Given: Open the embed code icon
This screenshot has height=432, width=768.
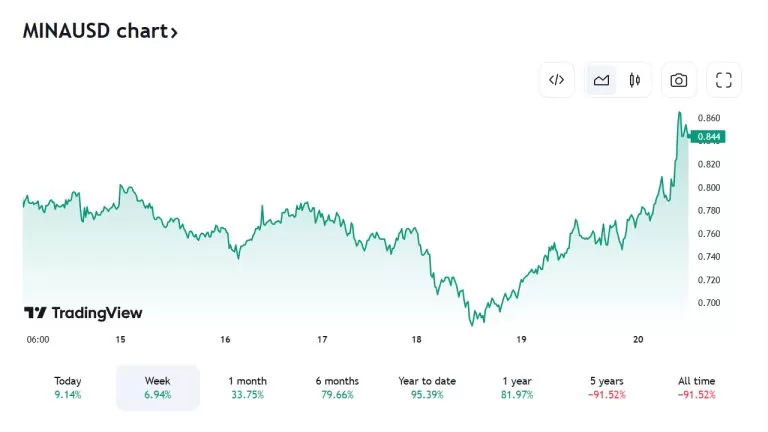Looking at the screenshot, I should click(x=557, y=80).
